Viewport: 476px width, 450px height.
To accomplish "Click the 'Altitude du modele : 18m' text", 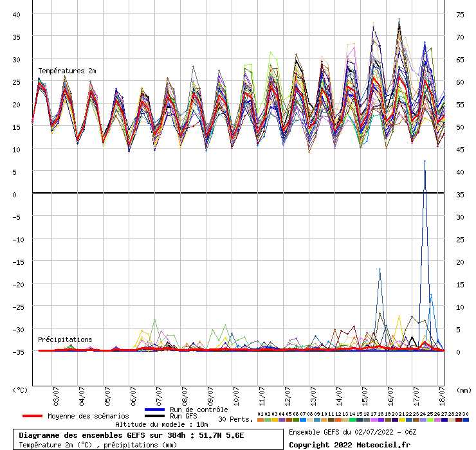I will click(x=161, y=424).
